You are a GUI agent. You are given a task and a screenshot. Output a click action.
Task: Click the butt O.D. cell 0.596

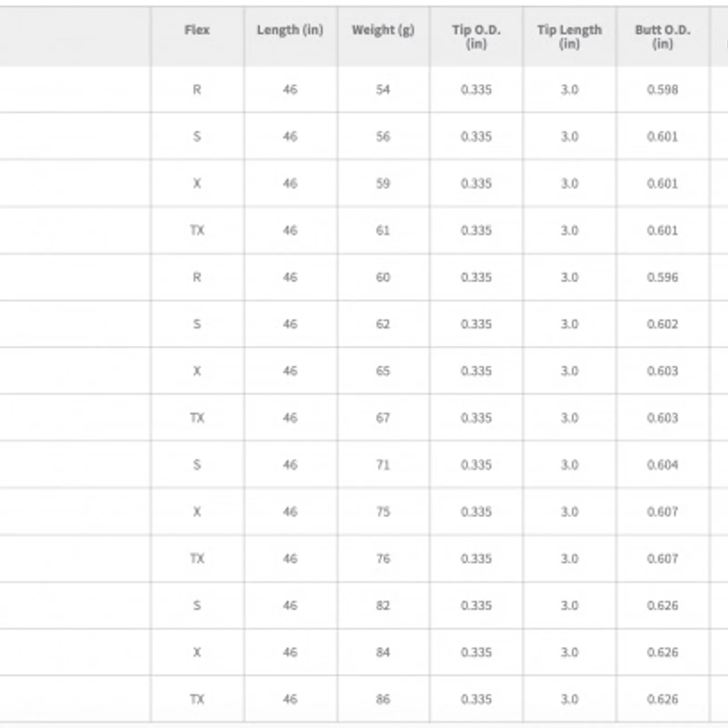662,277
